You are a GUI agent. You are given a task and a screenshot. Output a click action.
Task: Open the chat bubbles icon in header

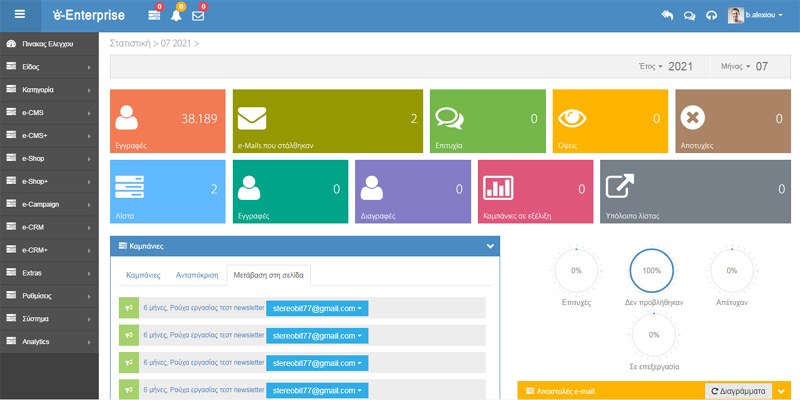point(690,15)
